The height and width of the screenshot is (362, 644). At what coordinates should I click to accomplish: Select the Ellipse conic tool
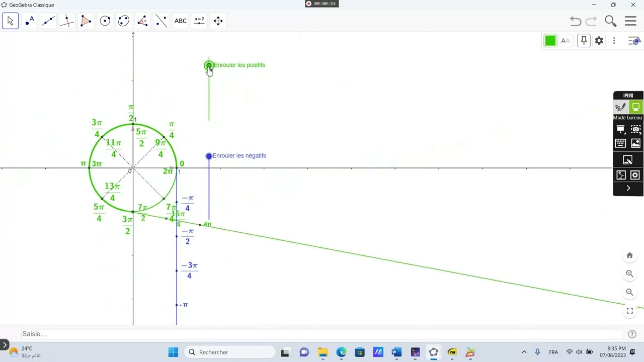[124, 21]
